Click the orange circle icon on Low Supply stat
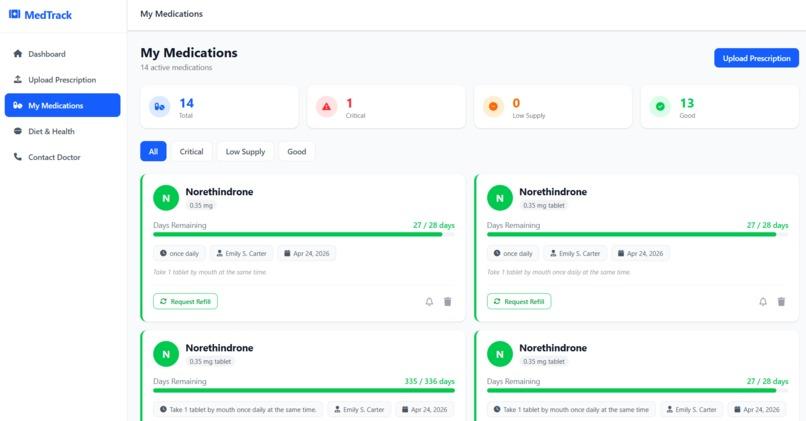Viewport: 806px width, 421px height. (493, 106)
